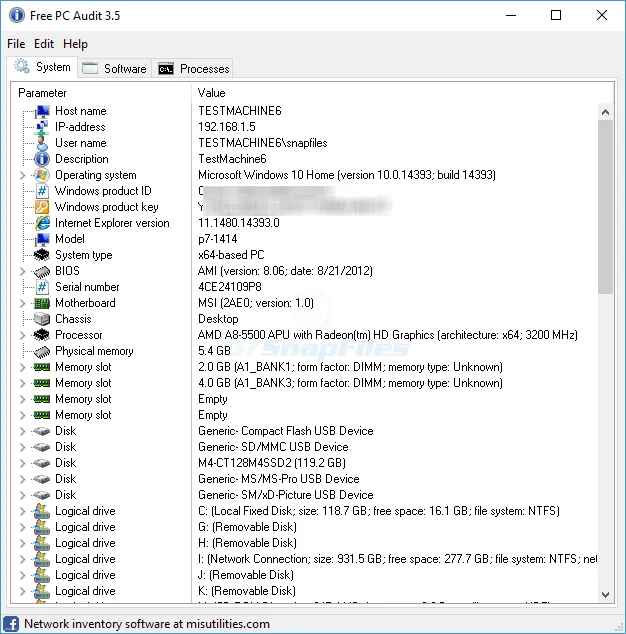Switch to the Software tab

click(x=114, y=69)
